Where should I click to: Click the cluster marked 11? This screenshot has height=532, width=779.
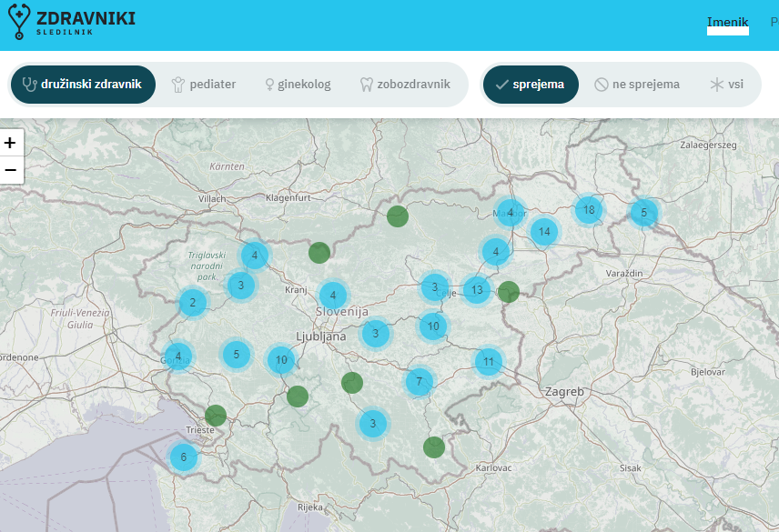coord(489,362)
